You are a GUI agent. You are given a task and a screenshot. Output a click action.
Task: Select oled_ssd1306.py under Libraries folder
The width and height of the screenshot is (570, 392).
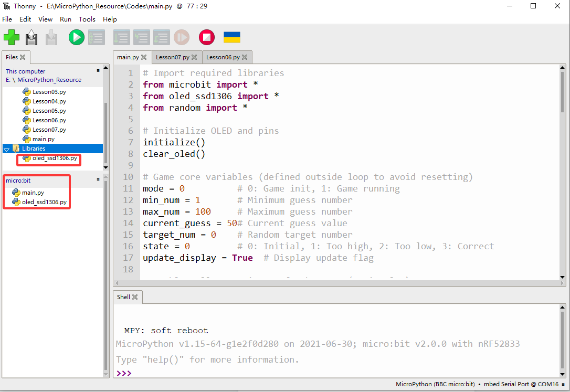pos(55,158)
